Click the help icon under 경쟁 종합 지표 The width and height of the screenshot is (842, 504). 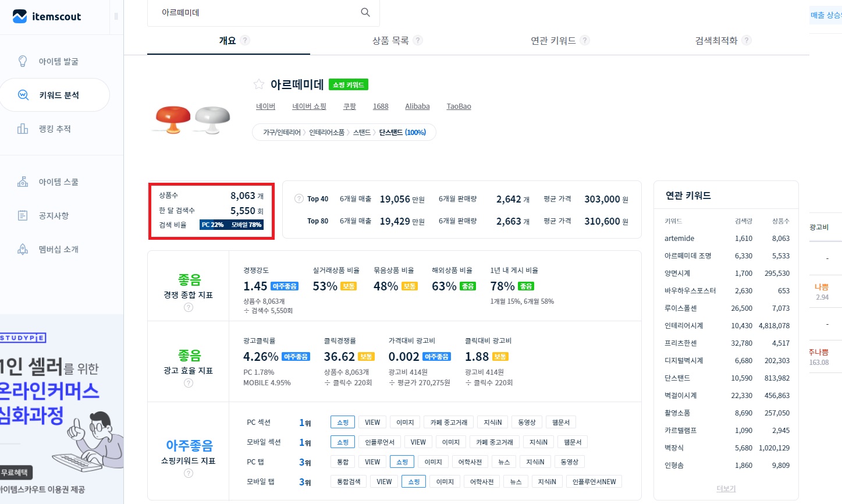tap(189, 307)
